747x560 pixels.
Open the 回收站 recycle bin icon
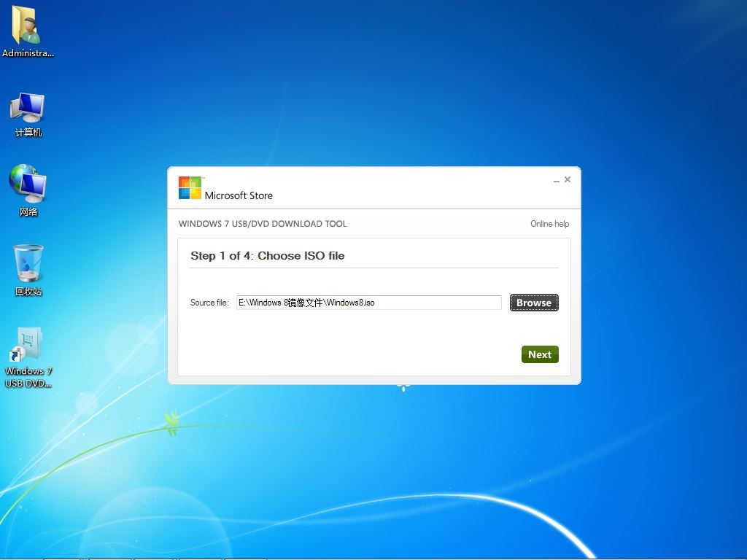tap(28, 270)
